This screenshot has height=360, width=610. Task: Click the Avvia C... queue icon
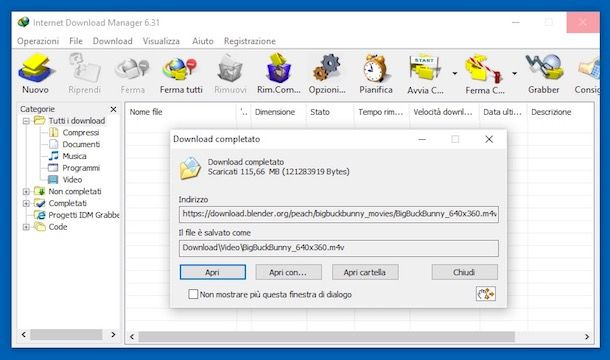tap(425, 68)
